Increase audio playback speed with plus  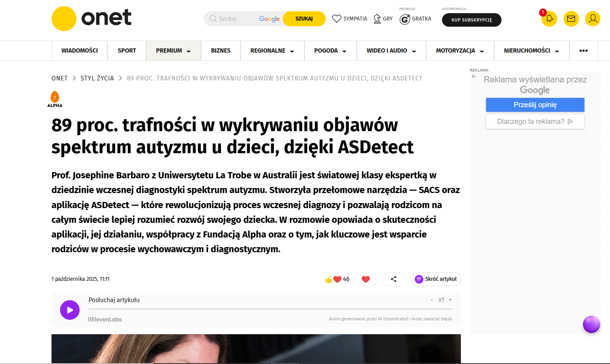[x=450, y=300]
